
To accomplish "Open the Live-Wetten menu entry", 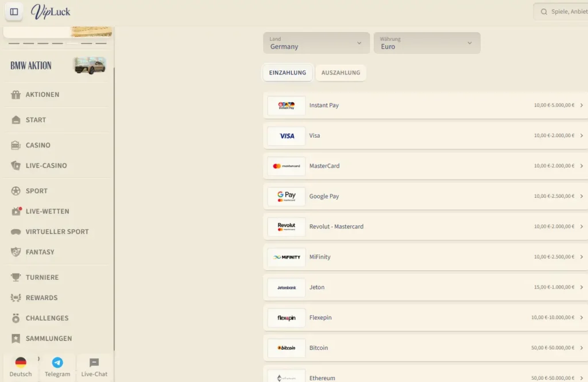I will coord(57,211).
